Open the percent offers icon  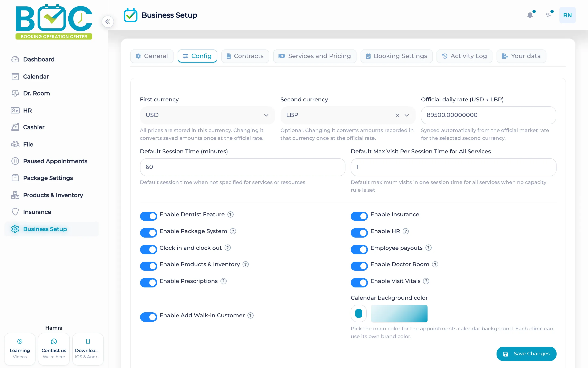pyautogui.click(x=548, y=15)
